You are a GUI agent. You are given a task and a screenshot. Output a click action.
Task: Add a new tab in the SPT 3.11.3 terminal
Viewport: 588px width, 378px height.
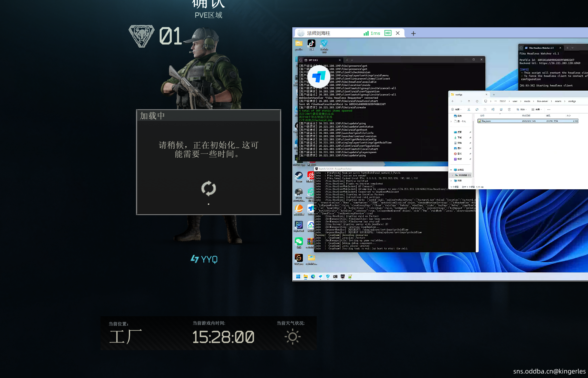click(347, 60)
